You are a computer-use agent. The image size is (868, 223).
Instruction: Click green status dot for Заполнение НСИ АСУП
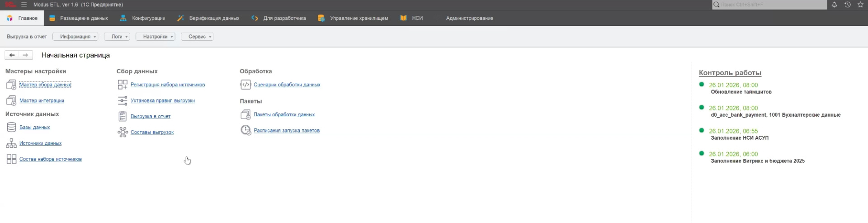point(702,130)
